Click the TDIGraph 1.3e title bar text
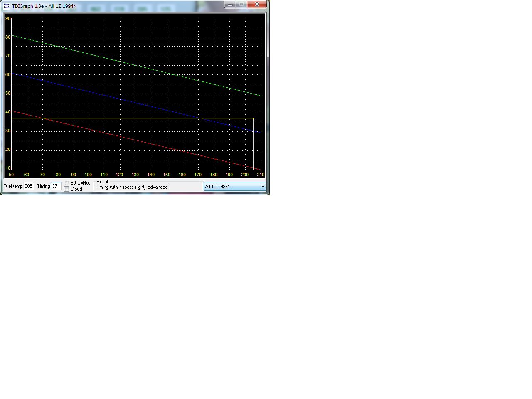This screenshot has height=399, width=532. pyautogui.click(x=44, y=6)
